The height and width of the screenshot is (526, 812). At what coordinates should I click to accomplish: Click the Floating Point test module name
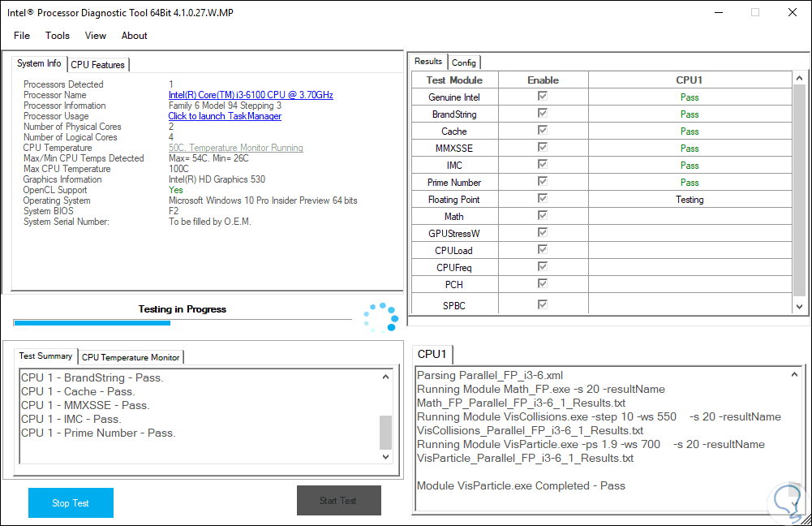454,200
